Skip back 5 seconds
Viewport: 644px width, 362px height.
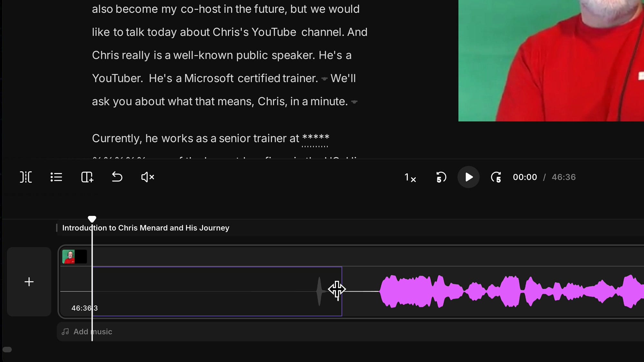[441, 177]
